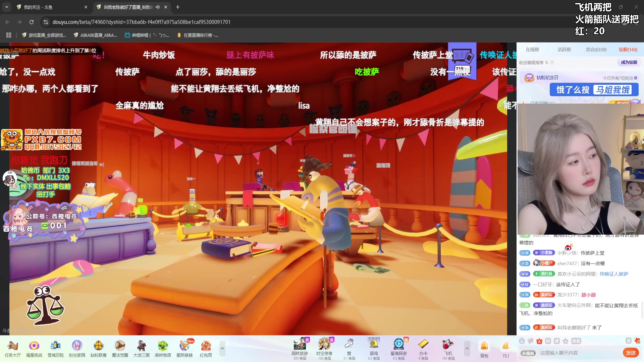Open the bookmarks apps grid icon
Viewport: 644px width, 362px height.
tap(9, 35)
